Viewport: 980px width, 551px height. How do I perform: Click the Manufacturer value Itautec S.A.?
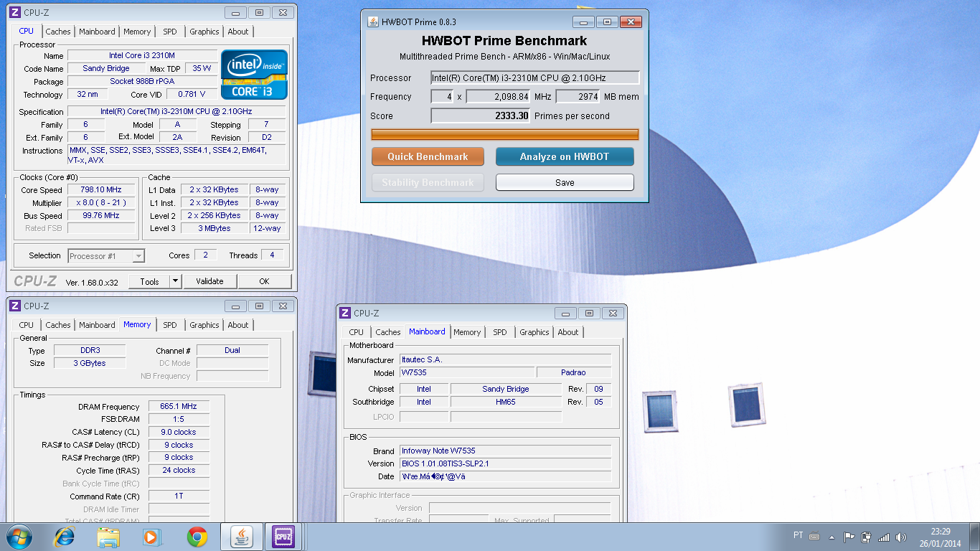505,360
